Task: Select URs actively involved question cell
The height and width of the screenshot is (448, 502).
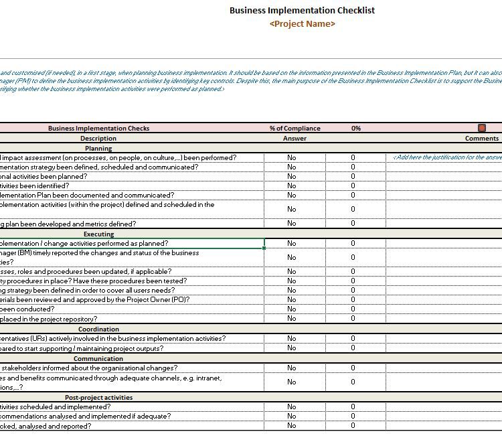Action: 132,338
